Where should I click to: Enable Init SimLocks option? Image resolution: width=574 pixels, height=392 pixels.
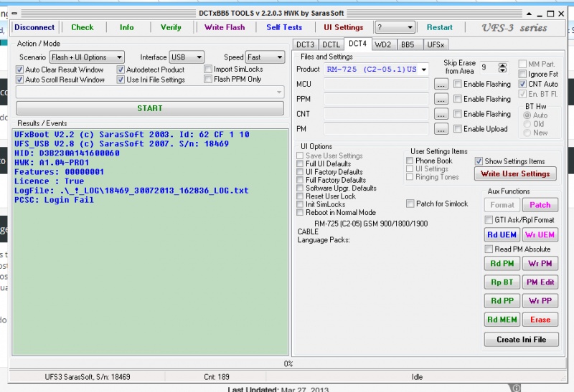click(x=300, y=204)
